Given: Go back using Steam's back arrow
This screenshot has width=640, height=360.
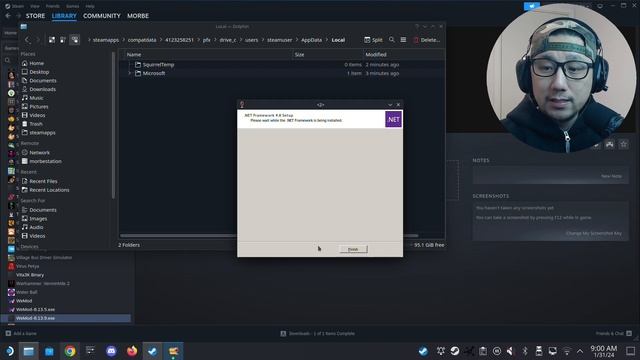Looking at the screenshot, I should (8, 16).
